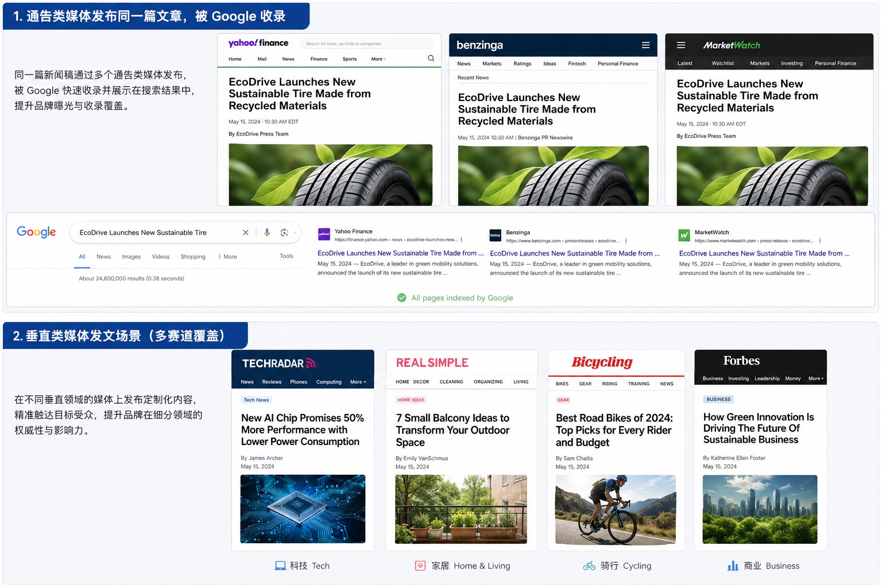
Task: Click the MarketWatch favicon in search results
Action: point(684,235)
